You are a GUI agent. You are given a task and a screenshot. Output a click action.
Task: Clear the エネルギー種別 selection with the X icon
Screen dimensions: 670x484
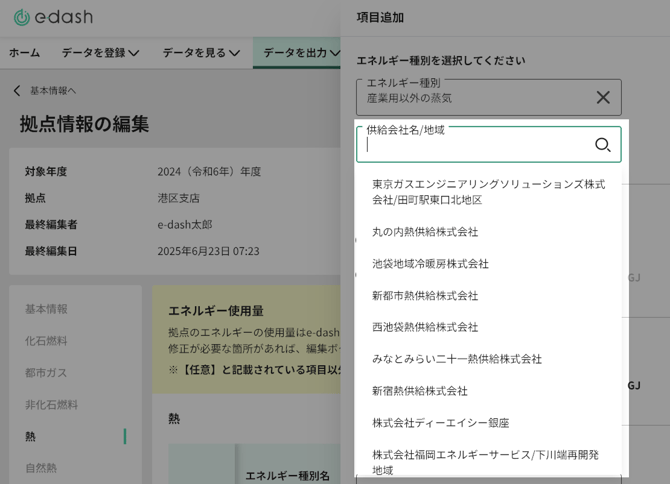[x=603, y=97]
